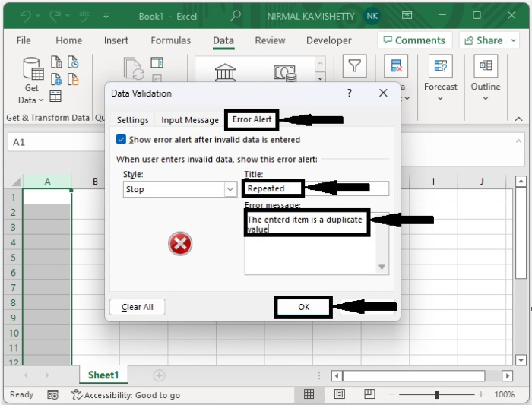Click the Queries & Connections icon
Image resolution: width=532 pixels, height=405 pixels.
157,63
